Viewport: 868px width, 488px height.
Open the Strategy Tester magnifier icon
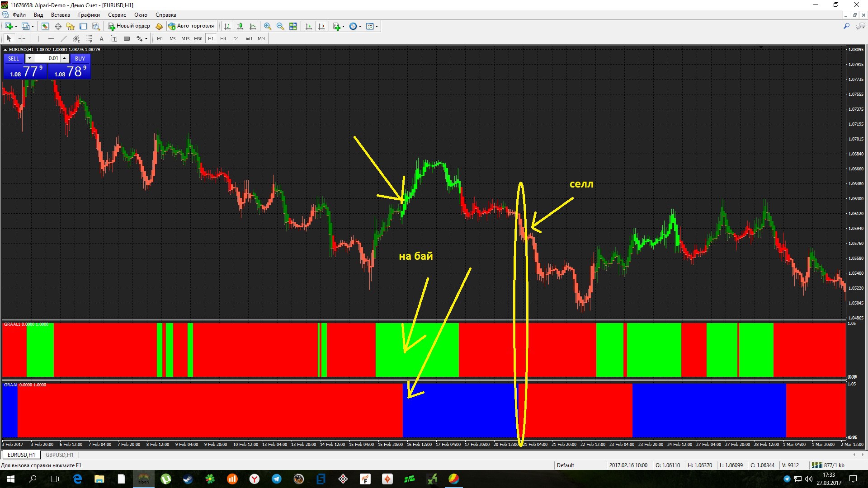[96, 26]
